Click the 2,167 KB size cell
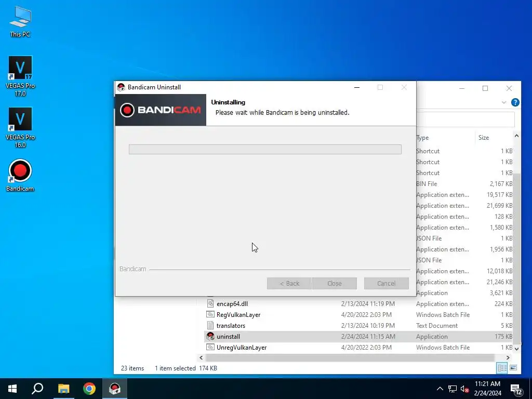Image resolution: width=532 pixels, height=399 pixels. coord(501,183)
